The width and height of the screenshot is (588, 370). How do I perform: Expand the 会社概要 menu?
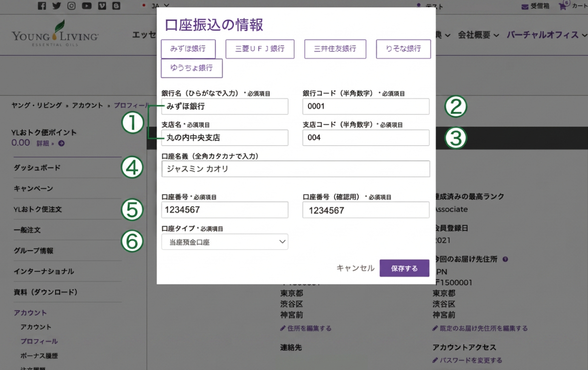pyautogui.click(x=478, y=35)
